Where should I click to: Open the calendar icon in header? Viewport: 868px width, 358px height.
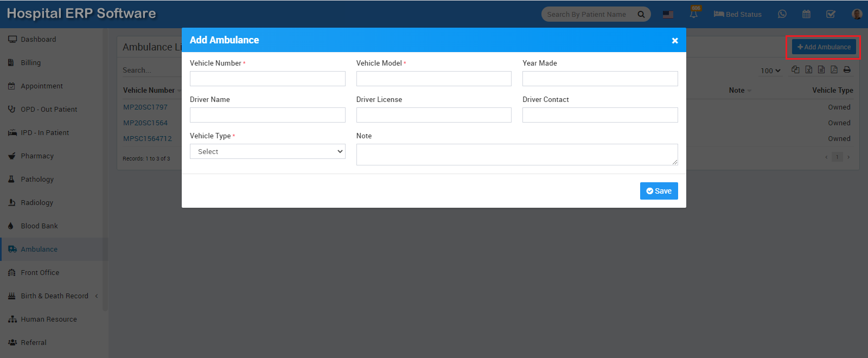(806, 14)
